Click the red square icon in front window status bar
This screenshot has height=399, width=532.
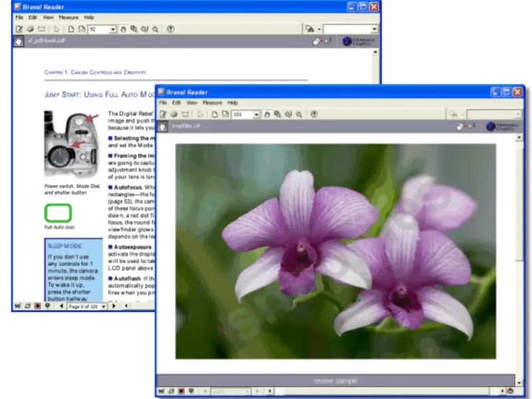click(181, 391)
